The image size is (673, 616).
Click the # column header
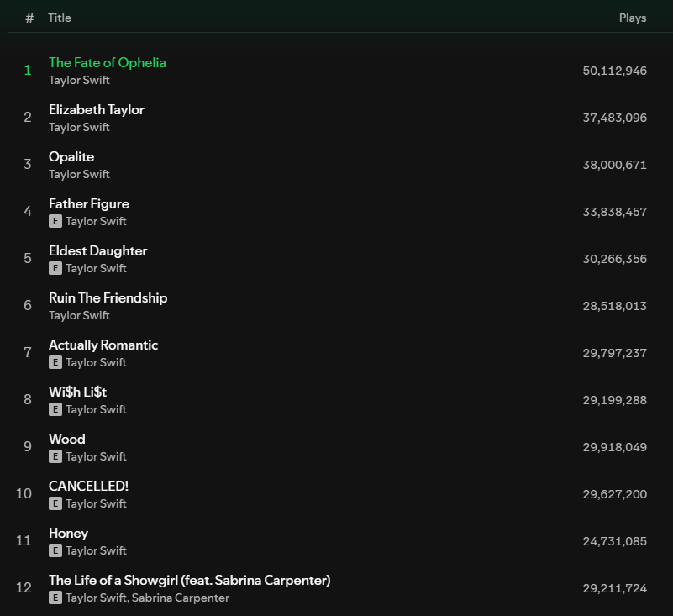[x=29, y=18]
